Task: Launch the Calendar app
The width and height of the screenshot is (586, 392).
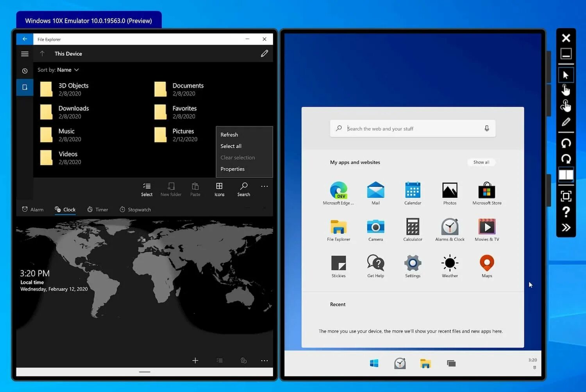Action: tap(413, 193)
